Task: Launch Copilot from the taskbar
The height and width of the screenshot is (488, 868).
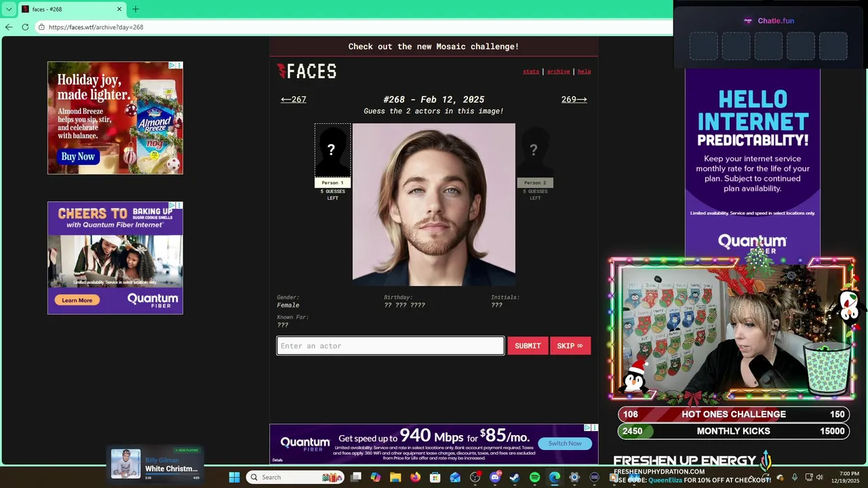Action: click(376, 477)
